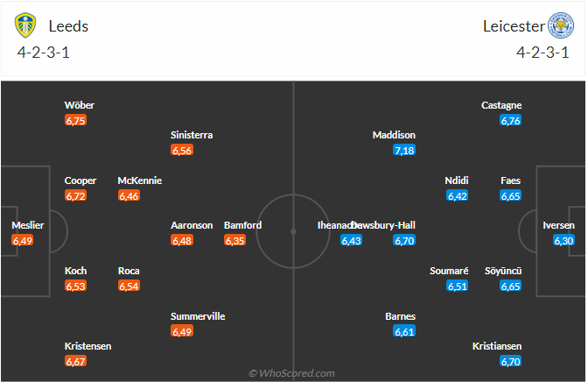Select Summerville's 6,49 rating badge
The width and height of the screenshot is (588, 382).
coord(181,331)
